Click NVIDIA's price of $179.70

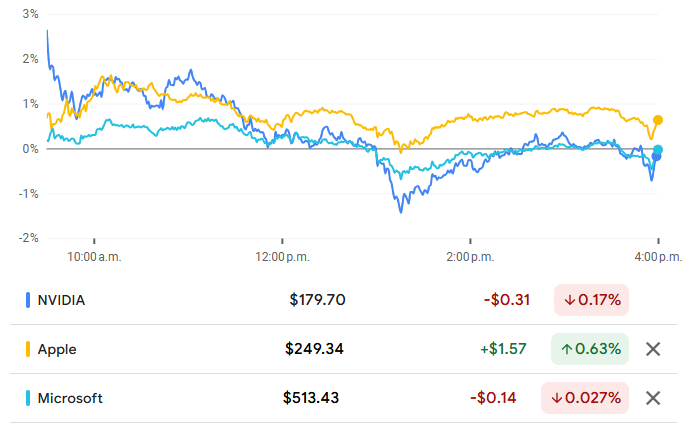point(317,300)
